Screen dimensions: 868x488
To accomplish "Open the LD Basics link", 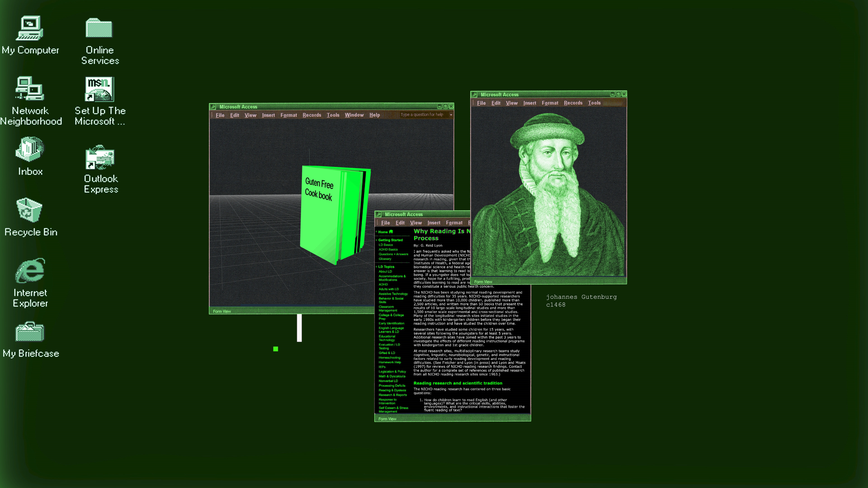I will coord(385,245).
